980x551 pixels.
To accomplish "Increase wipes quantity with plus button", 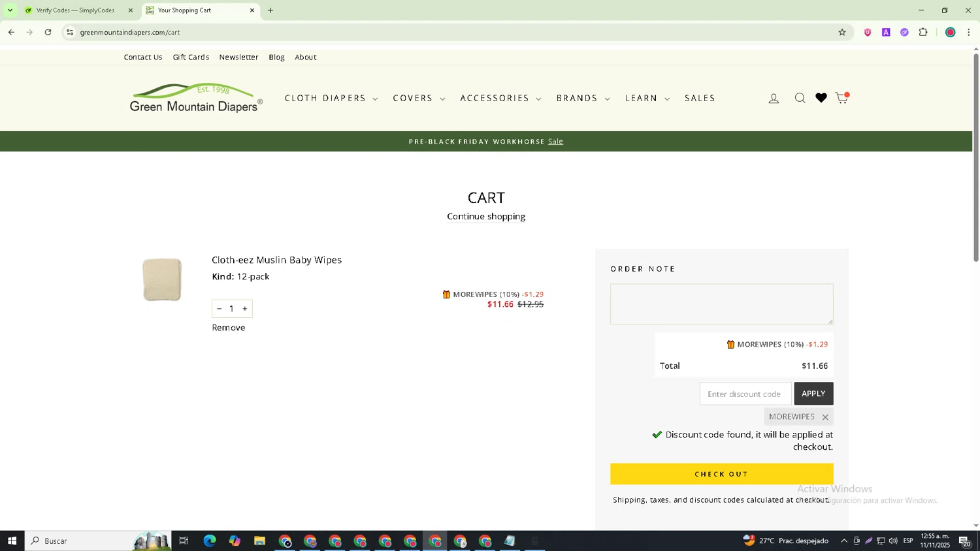I will 245,309.
